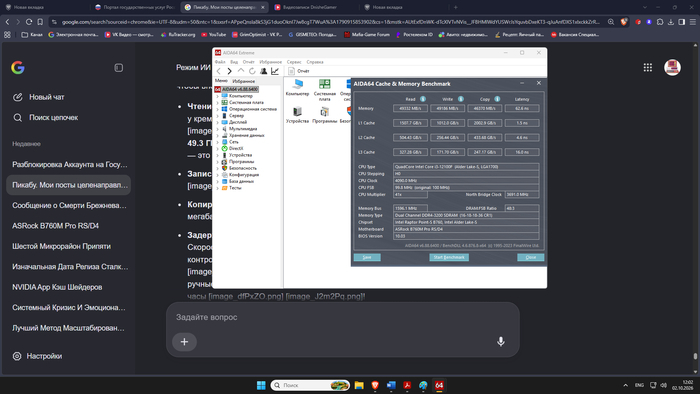The width and height of the screenshot is (700, 394).
Task: Click the Write info icon in benchmark
Action: coord(461,99)
